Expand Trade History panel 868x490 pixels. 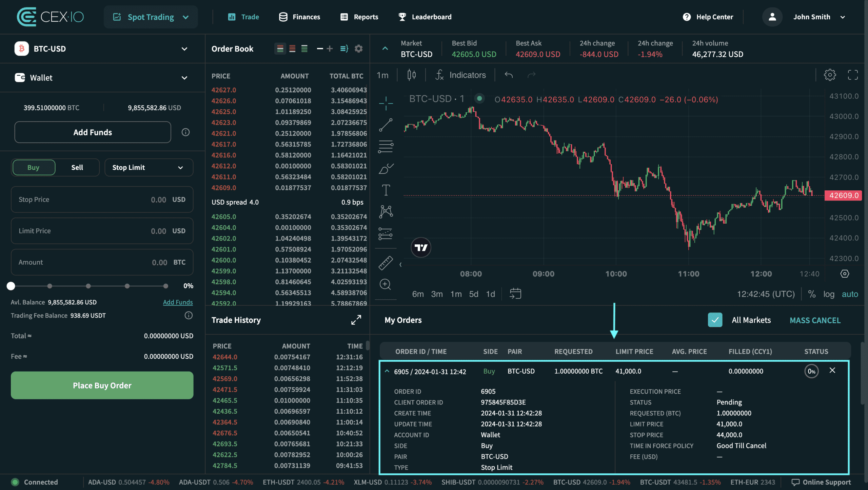[356, 320]
